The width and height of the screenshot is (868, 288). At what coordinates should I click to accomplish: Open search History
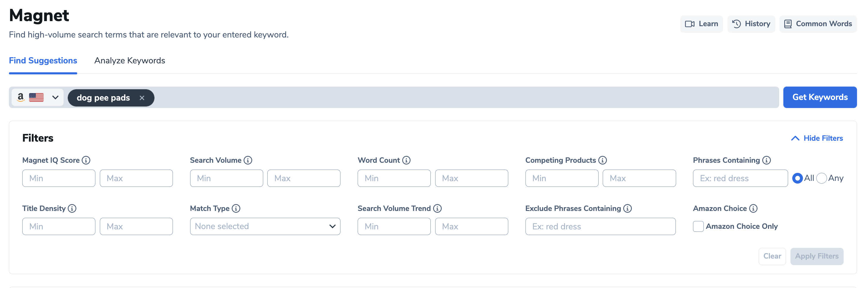tap(751, 24)
